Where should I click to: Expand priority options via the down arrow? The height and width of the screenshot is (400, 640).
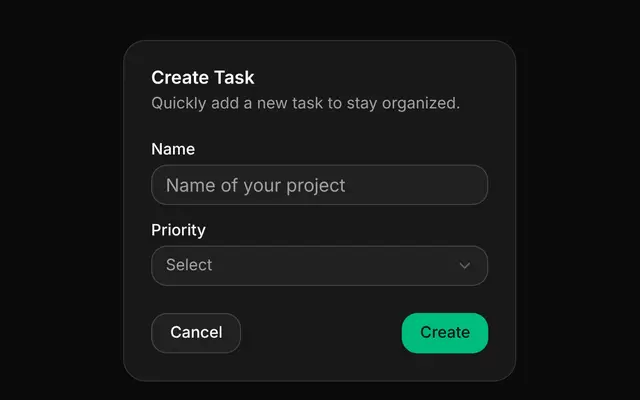[x=464, y=266]
